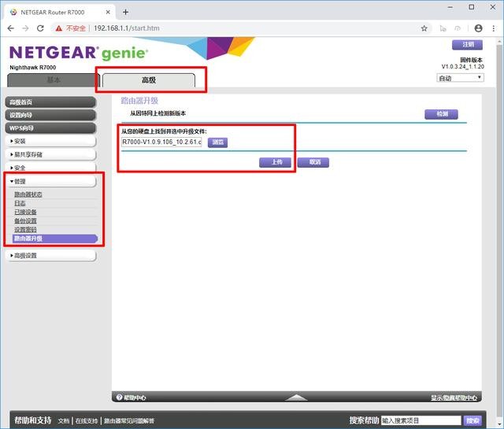
Task: Expand the 安装 section
Action: pos(50,141)
